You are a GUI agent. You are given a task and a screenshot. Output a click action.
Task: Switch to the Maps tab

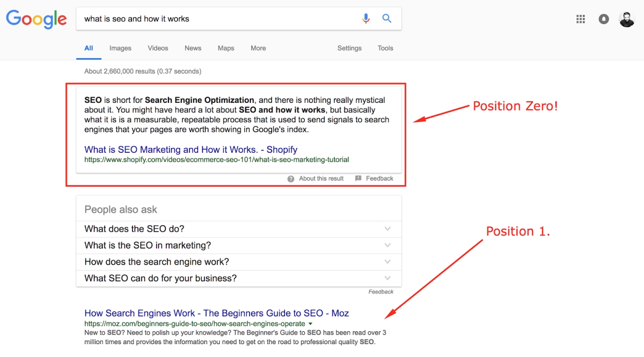coord(226,48)
